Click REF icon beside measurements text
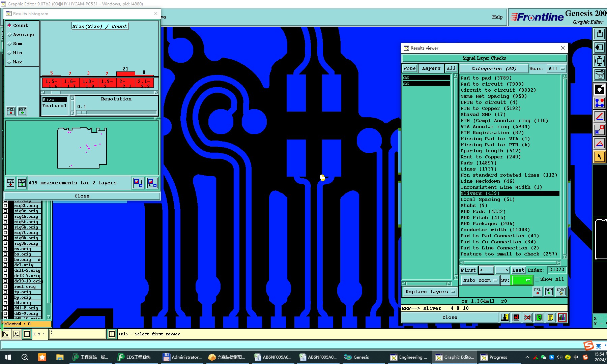 [22, 183]
